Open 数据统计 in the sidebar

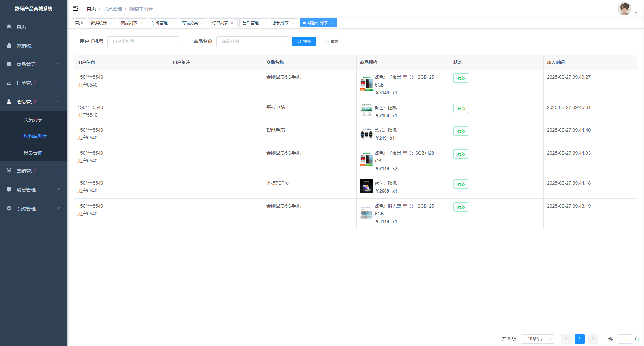tap(26, 46)
